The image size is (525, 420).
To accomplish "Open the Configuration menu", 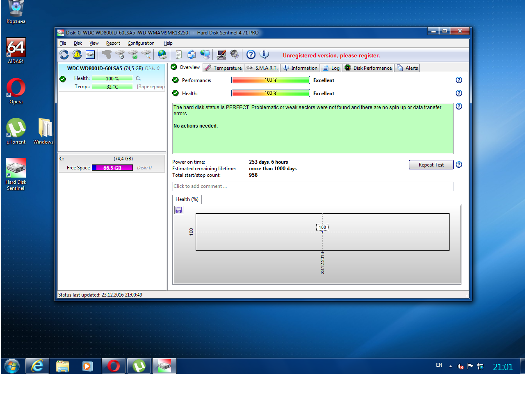I will point(141,43).
